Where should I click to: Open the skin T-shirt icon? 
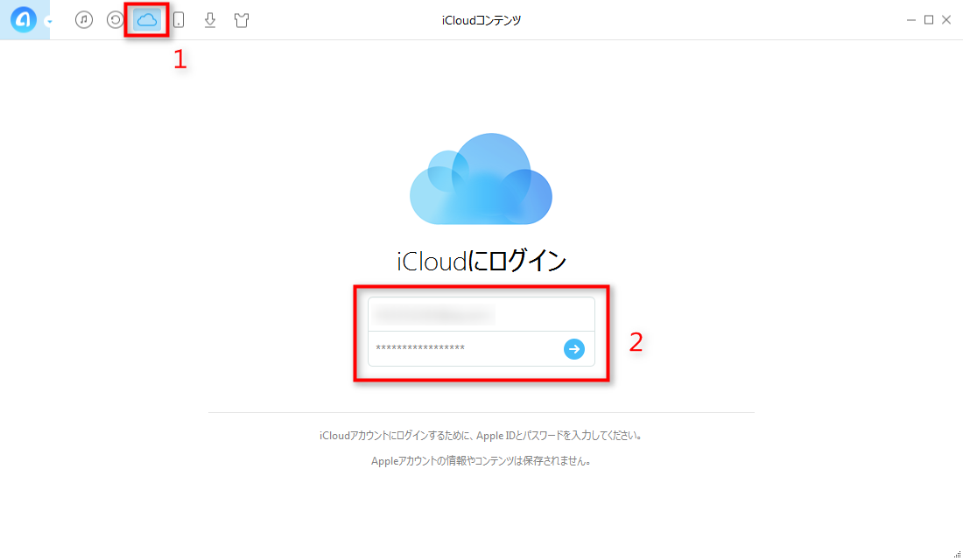click(242, 20)
